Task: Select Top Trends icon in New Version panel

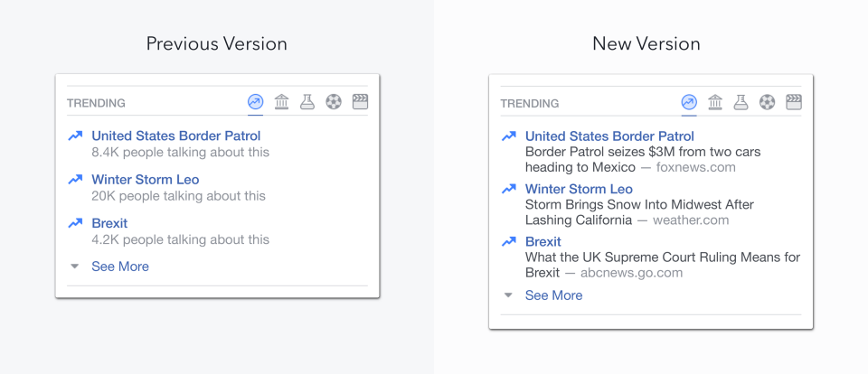Action: coord(689,102)
